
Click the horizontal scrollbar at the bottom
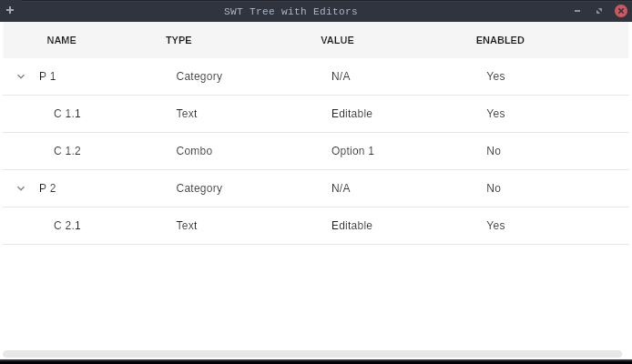point(312,353)
